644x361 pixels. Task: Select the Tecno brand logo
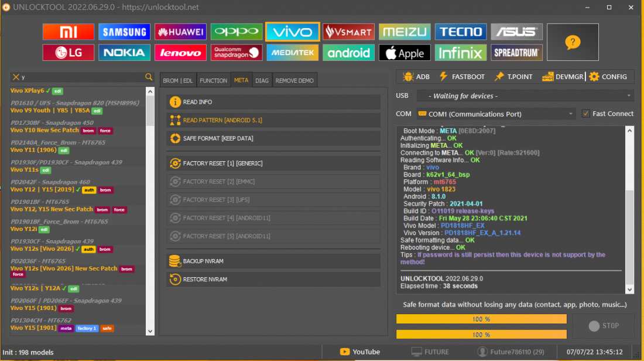pyautogui.click(x=460, y=32)
